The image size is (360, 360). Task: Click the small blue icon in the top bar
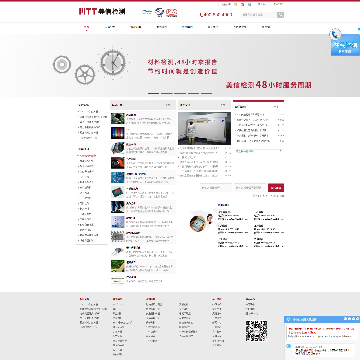coord(250,4)
